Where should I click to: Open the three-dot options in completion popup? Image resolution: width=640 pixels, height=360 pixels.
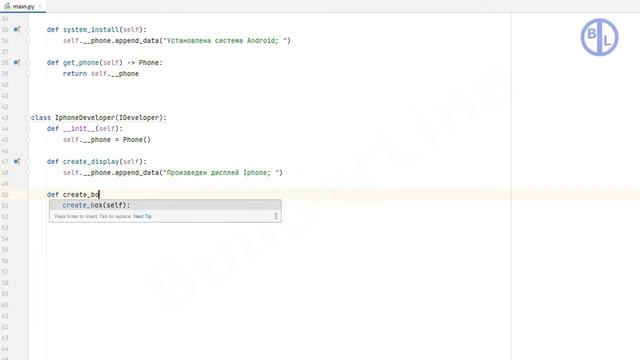[x=276, y=216]
